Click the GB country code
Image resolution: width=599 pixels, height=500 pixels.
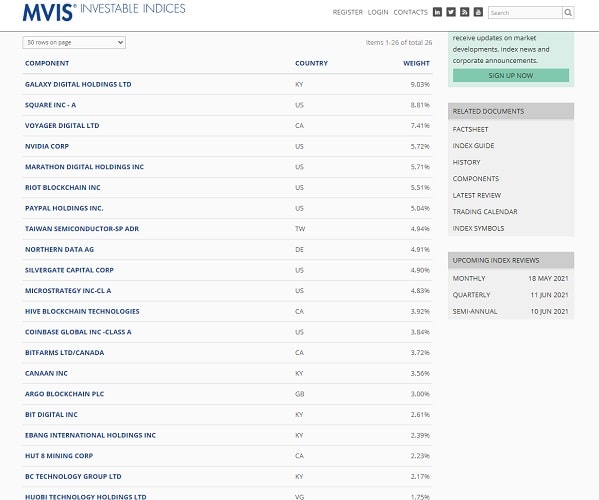tap(300, 394)
